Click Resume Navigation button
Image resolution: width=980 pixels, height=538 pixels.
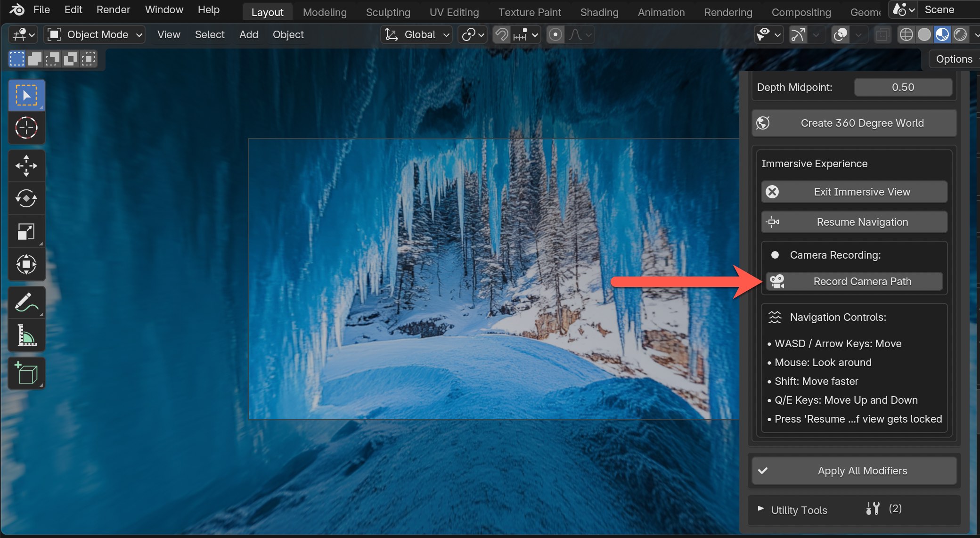(x=854, y=222)
